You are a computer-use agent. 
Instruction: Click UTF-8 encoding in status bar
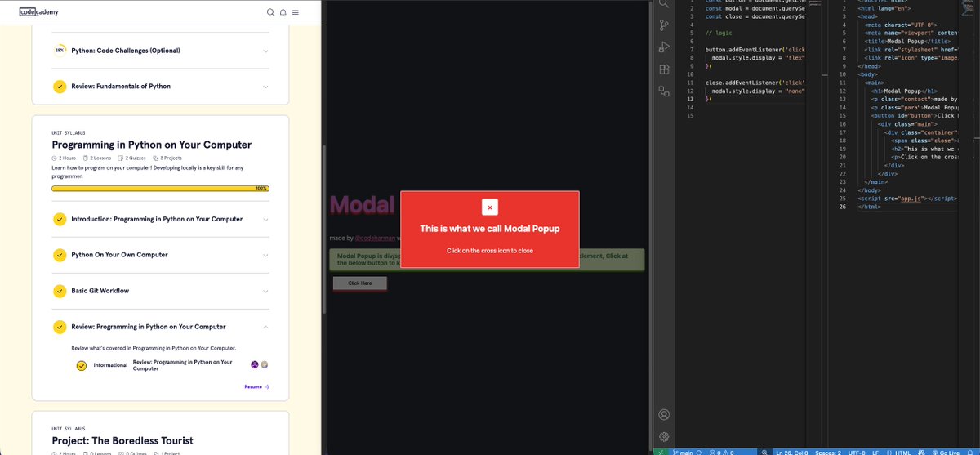pyautogui.click(x=857, y=452)
